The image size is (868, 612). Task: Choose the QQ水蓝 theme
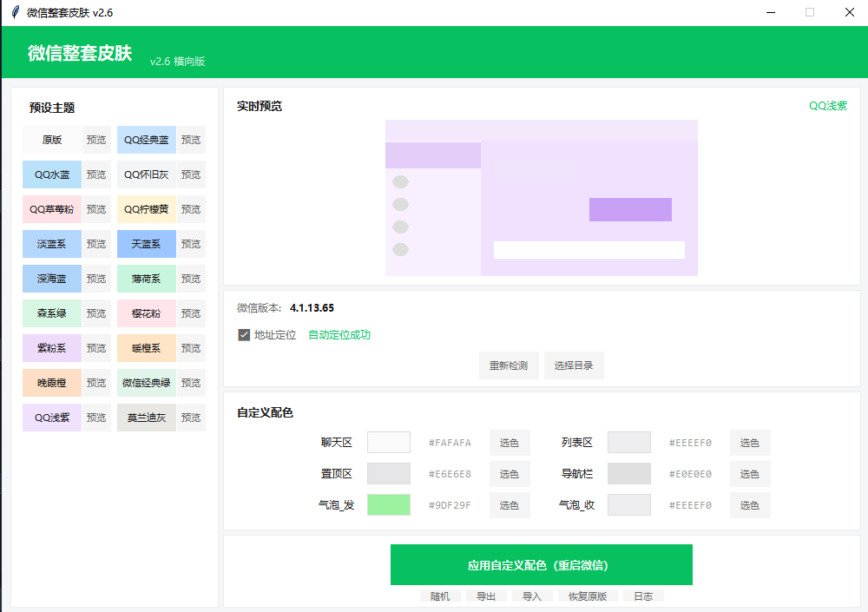tap(52, 174)
